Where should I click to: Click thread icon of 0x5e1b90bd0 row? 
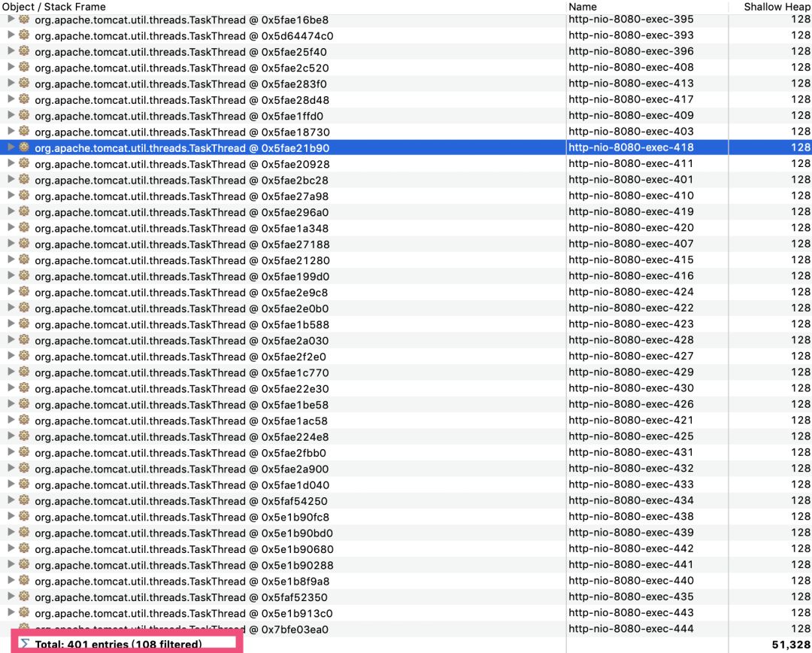[x=24, y=533]
